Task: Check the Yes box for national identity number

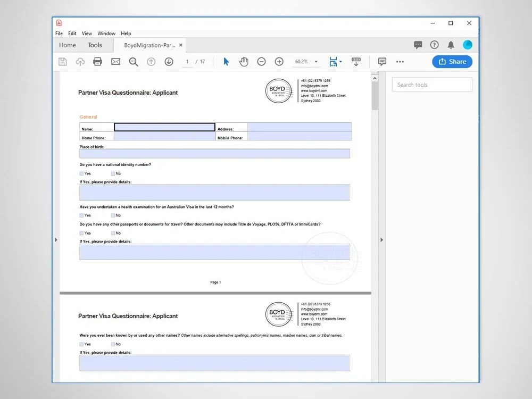Action: coord(81,173)
